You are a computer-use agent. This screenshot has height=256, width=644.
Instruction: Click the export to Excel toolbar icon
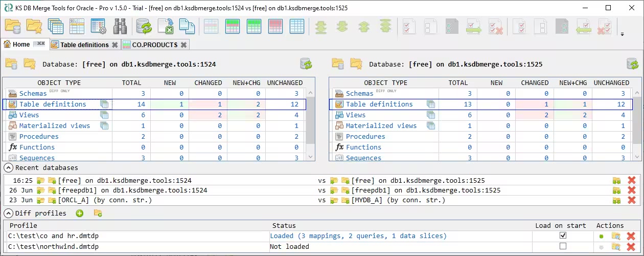[165, 27]
